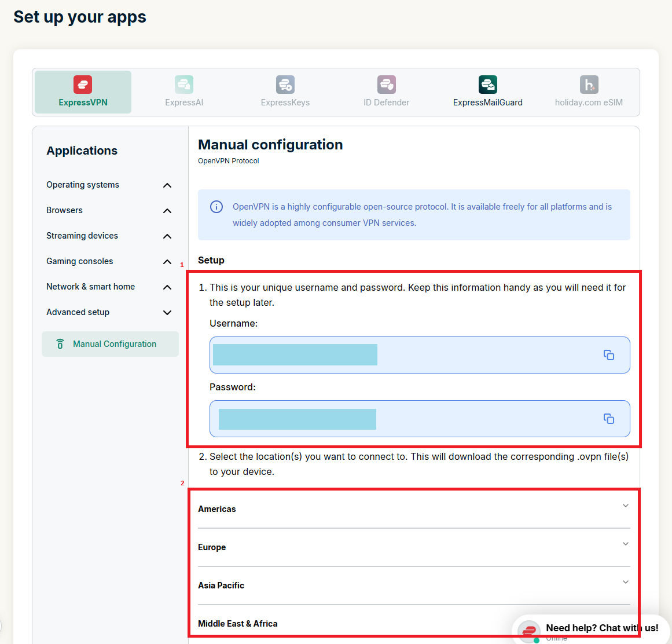Click the ExpressAI app icon
672x644 pixels.
pos(184,85)
